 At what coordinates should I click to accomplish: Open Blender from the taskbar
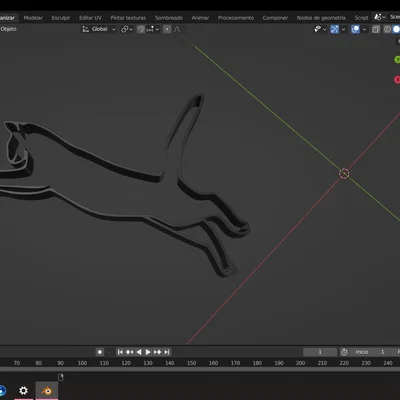pos(47,390)
